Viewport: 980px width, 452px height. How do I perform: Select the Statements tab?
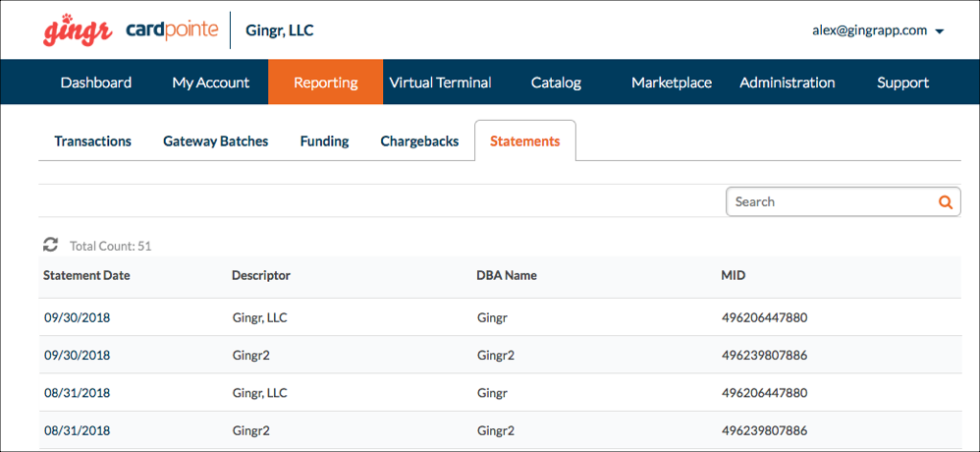[x=525, y=141]
